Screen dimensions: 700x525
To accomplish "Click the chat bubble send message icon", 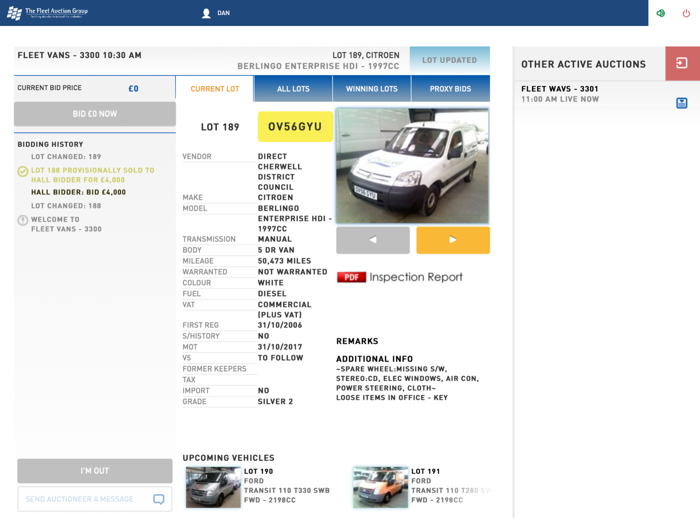I will pos(159,499).
